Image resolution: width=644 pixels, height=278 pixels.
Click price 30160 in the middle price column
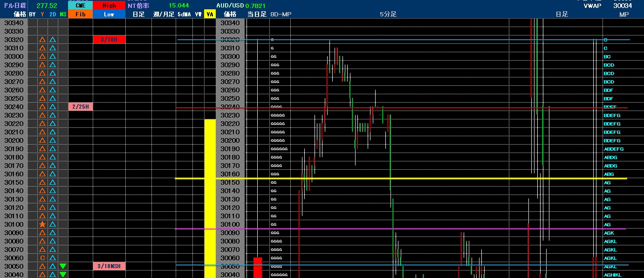point(230,174)
